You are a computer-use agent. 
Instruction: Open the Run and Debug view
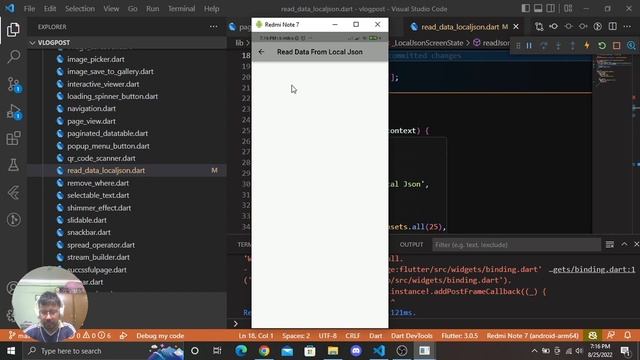click(x=13, y=111)
